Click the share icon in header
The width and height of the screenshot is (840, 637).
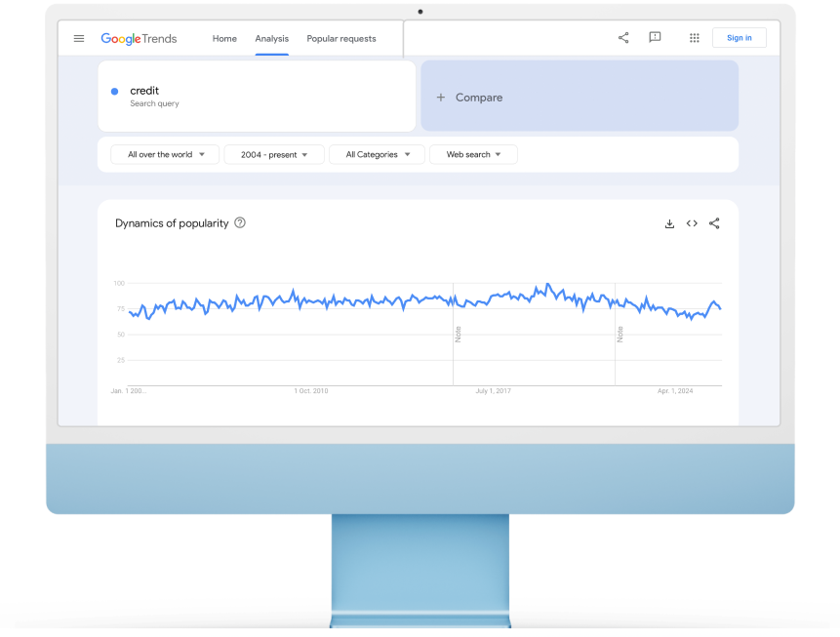coord(623,38)
